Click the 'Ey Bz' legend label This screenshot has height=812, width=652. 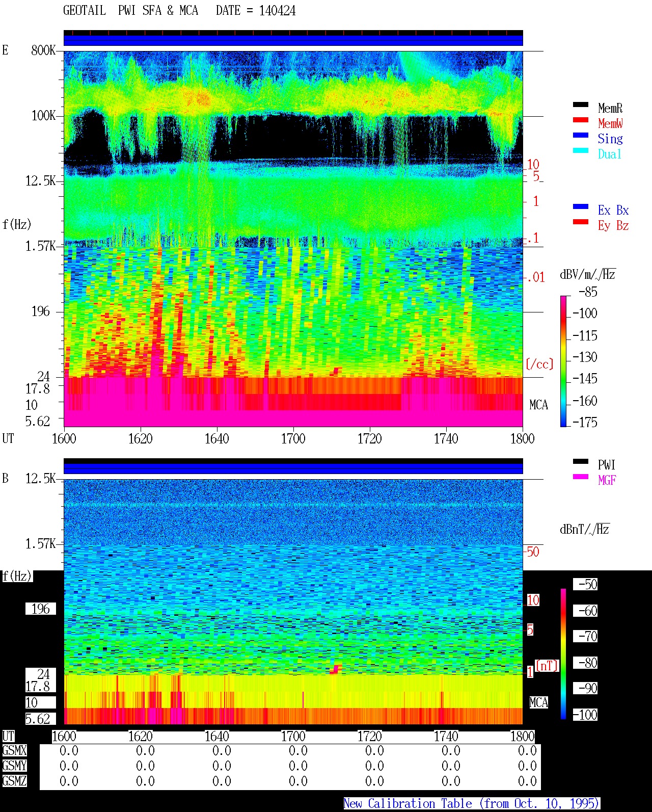[613, 225]
